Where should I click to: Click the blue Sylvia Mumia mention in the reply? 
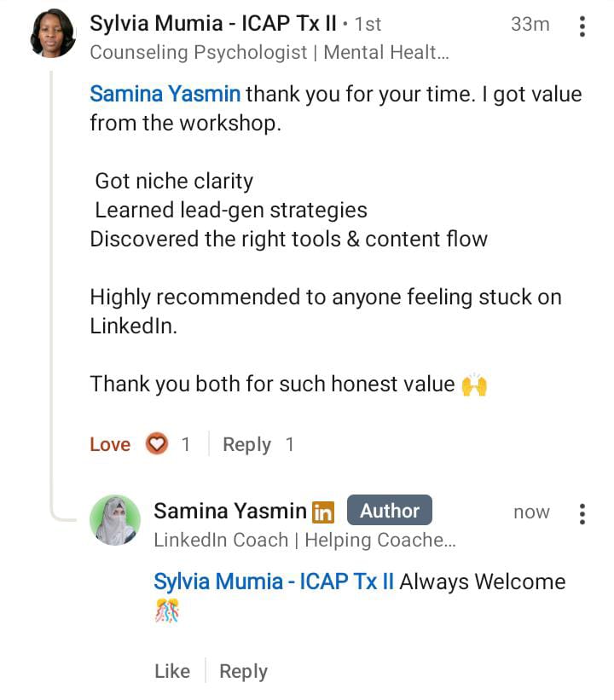click(274, 581)
